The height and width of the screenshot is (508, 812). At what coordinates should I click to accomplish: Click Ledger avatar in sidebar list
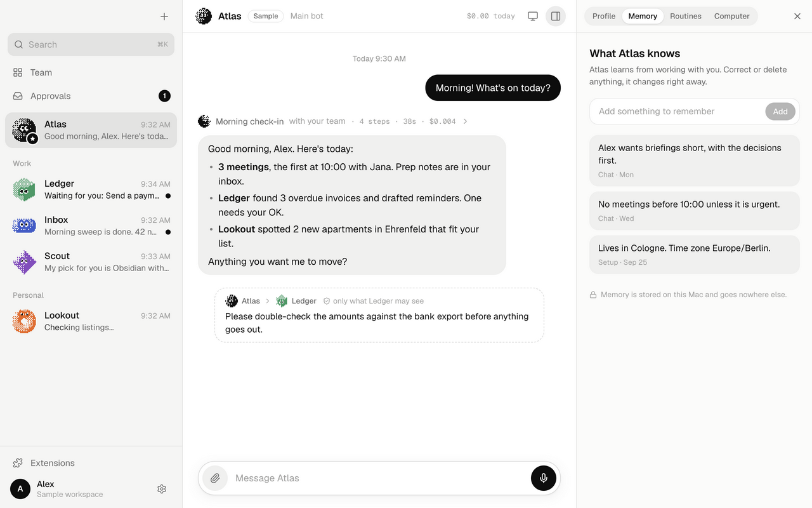pyautogui.click(x=24, y=189)
